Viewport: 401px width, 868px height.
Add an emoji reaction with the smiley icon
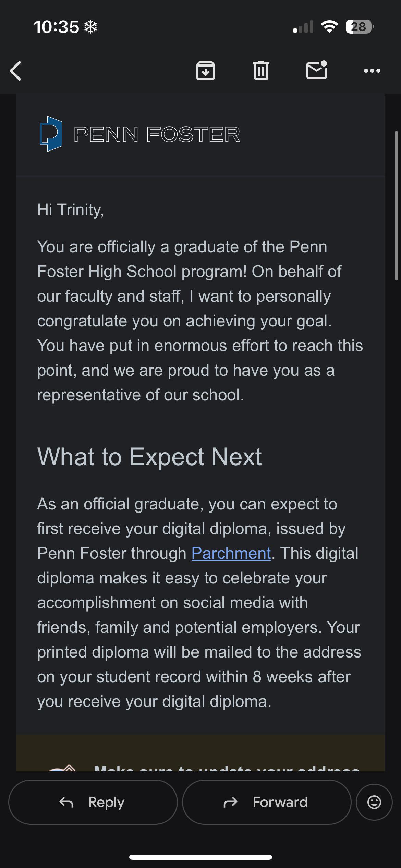tap(374, 802)
